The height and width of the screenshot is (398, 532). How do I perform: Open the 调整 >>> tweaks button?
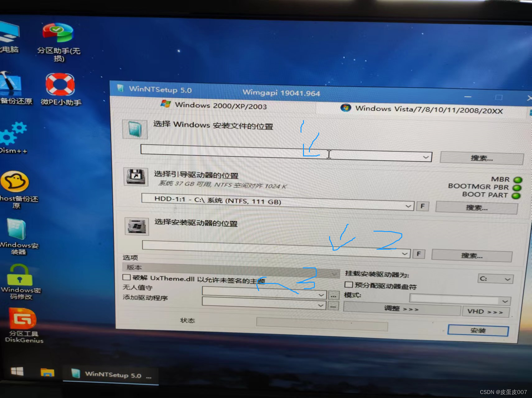coord(402,309)
